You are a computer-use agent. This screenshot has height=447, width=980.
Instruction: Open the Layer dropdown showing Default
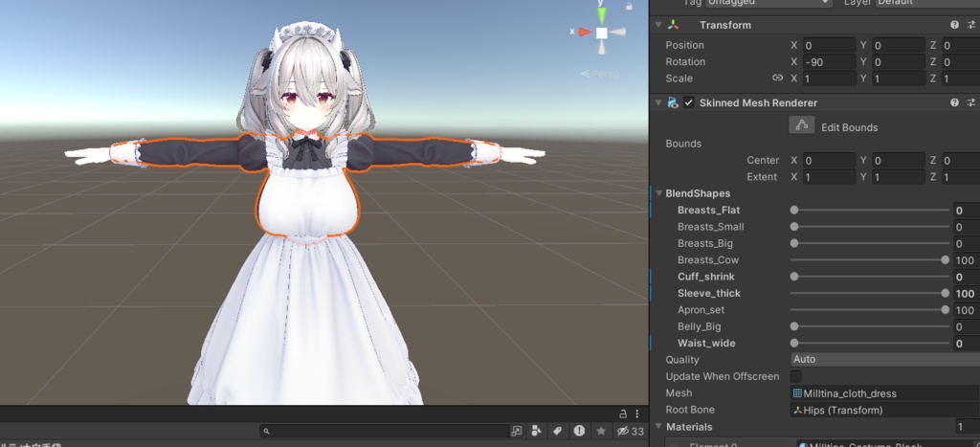tap(927, 3)
